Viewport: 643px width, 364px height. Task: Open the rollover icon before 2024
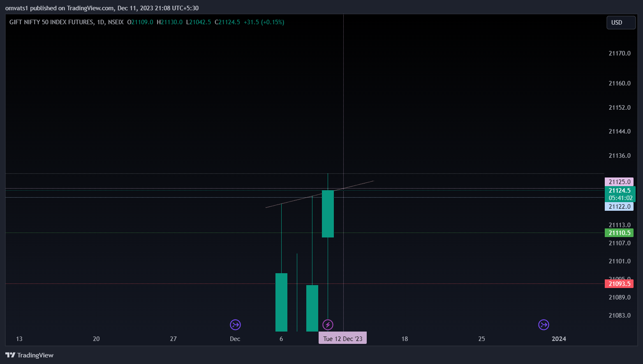coord(544,325)
